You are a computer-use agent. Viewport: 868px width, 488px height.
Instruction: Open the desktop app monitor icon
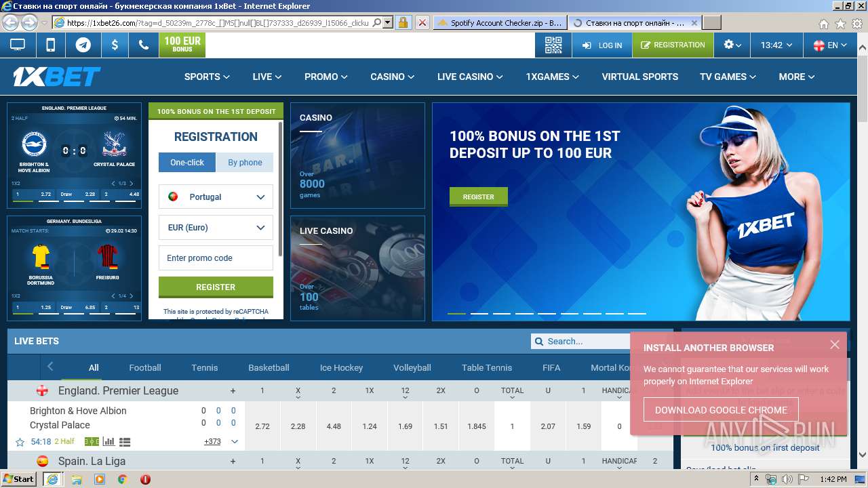coord(18,45)
